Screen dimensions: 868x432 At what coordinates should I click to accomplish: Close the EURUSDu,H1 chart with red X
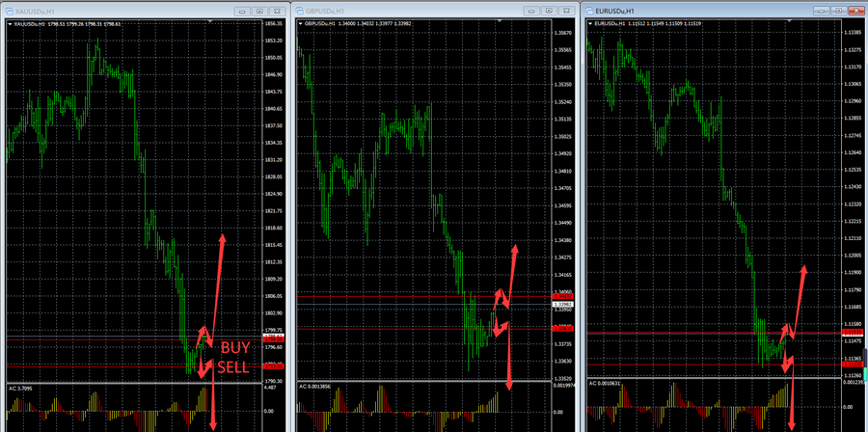pyautogui.click(x=855, y=10)
